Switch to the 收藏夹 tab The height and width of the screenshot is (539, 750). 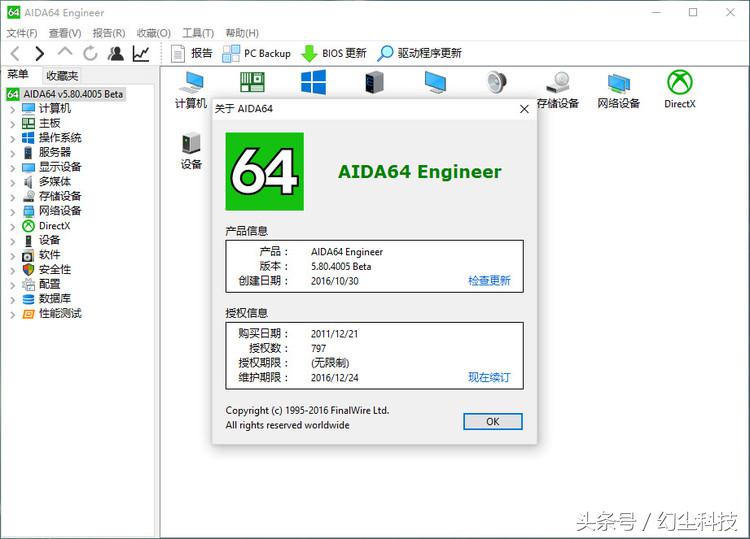(61, 75)
